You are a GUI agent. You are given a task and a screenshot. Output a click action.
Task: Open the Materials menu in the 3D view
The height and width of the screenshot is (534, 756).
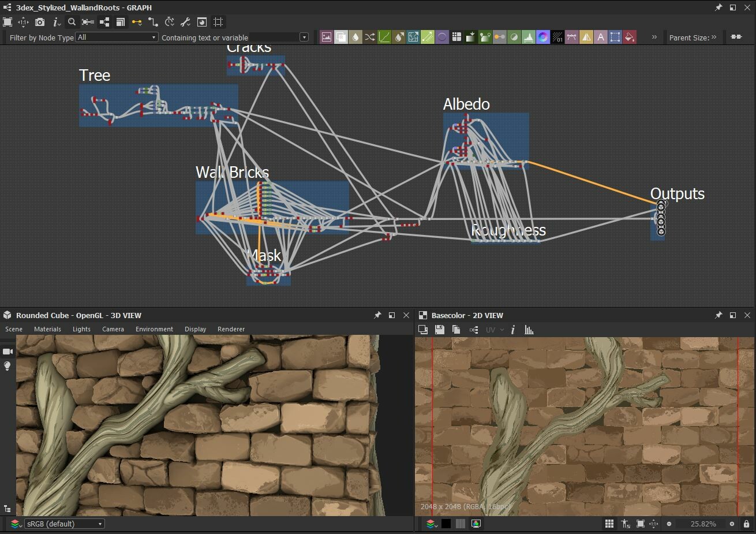coord(47,329)
